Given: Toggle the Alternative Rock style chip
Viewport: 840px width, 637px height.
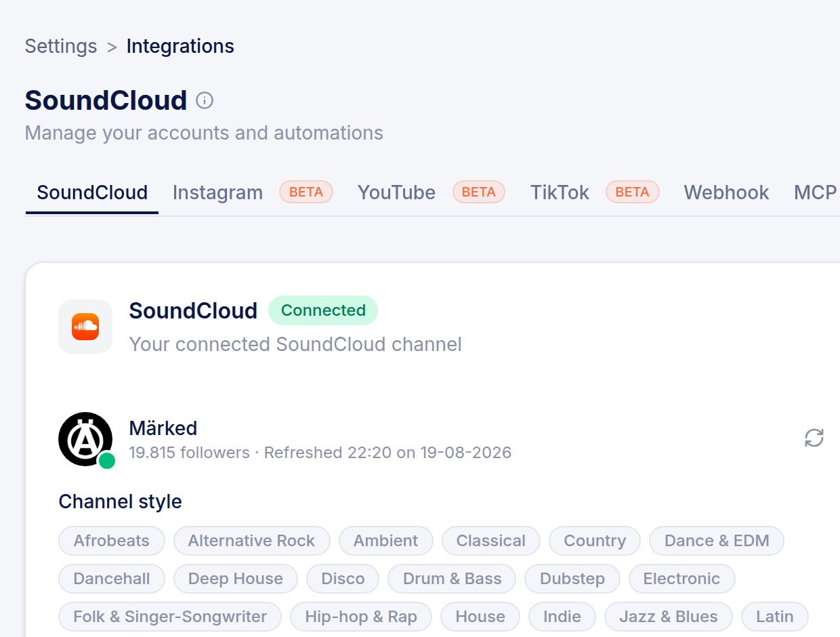Looking at the screenshot, I should click(251, 541).
